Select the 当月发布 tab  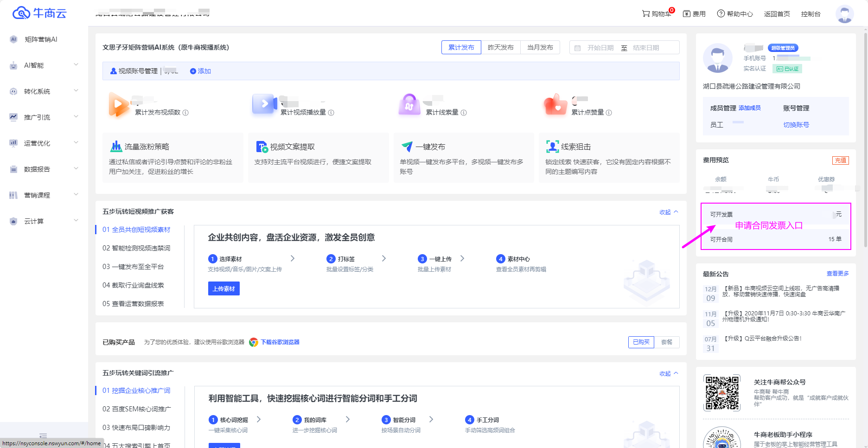pyautogui.click(x=540, y=47)
